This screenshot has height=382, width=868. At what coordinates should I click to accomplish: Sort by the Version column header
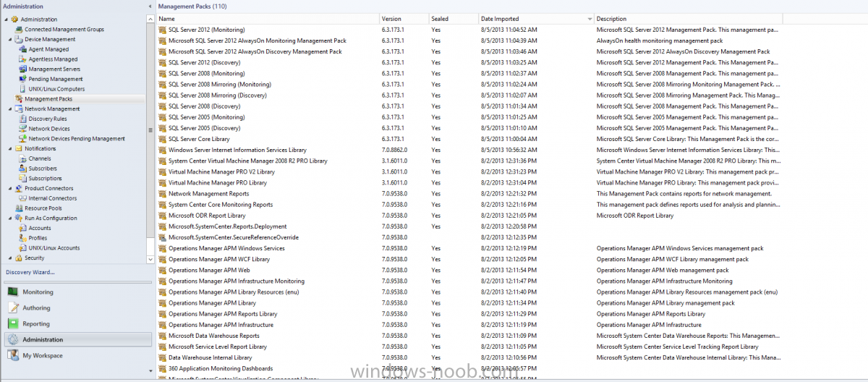[404, 19]
